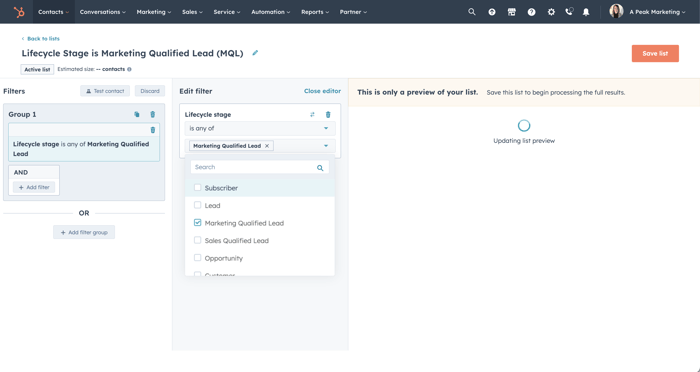
Task: Open the Conversations menu
Action: (103, 12)
